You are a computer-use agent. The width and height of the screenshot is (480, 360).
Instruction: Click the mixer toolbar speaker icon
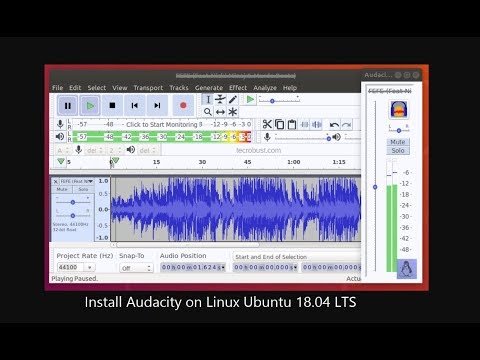337,137
